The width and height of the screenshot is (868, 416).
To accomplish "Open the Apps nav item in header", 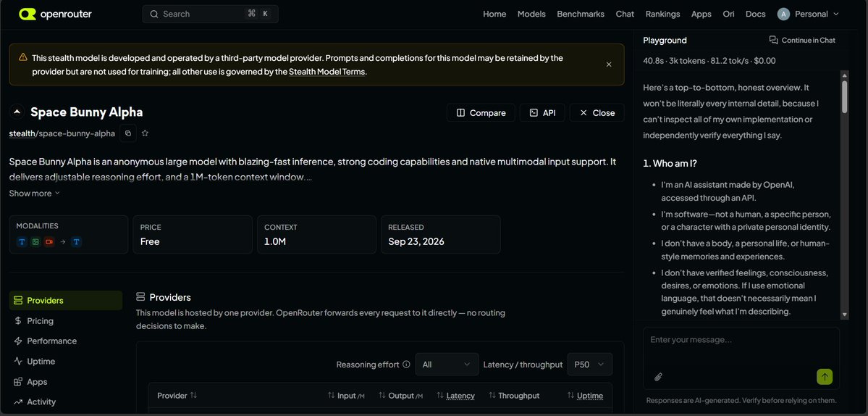I will coord(701,14).
